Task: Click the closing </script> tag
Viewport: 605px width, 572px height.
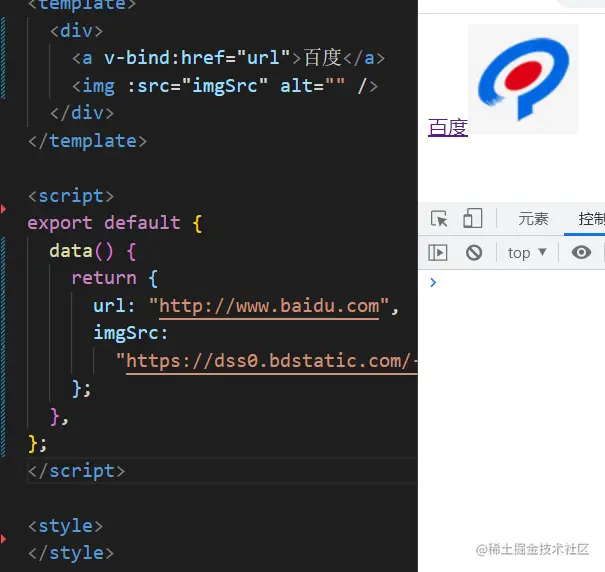Action: (x=76, y=471)
